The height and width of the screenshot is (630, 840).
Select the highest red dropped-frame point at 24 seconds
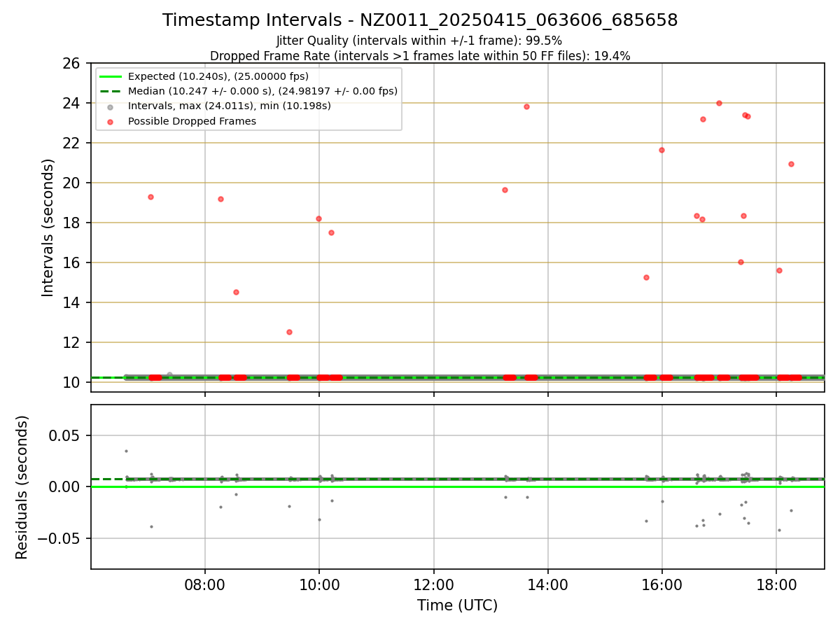click(x=719, y=103)
